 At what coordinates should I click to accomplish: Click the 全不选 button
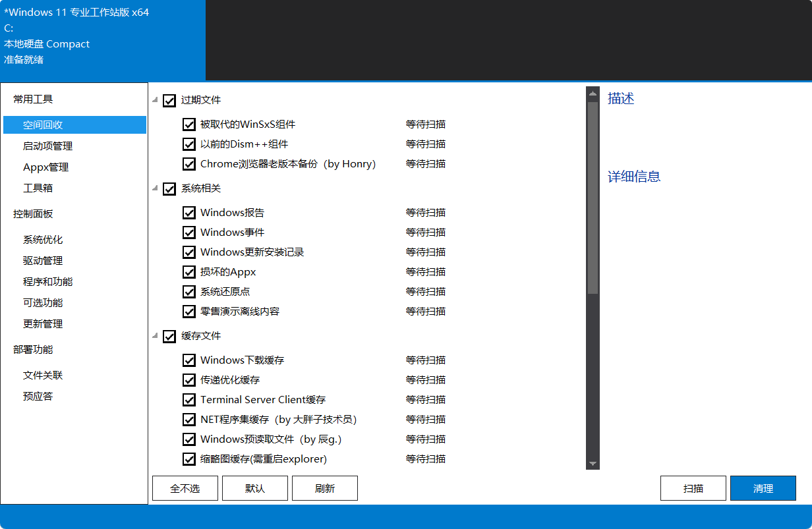(185, 488)
